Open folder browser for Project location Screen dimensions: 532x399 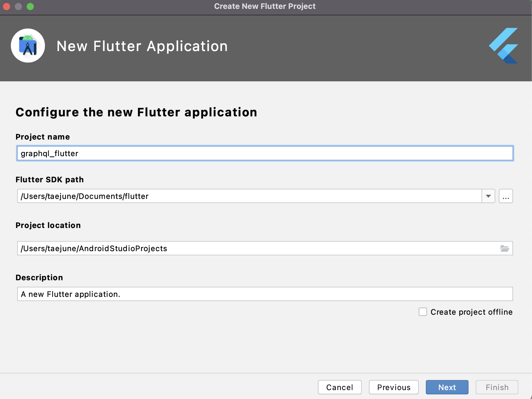[505, 248]
